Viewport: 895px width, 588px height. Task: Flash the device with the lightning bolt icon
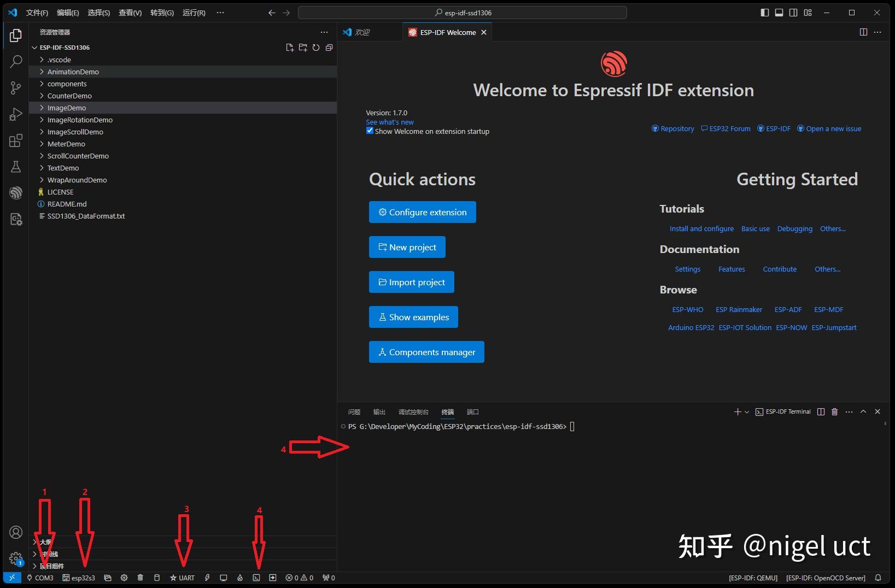pos(207,578)
